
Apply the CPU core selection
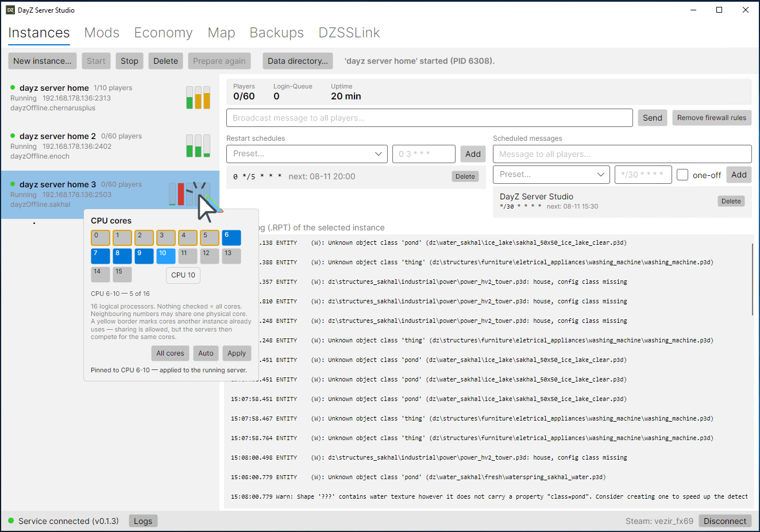coord(237,353)
